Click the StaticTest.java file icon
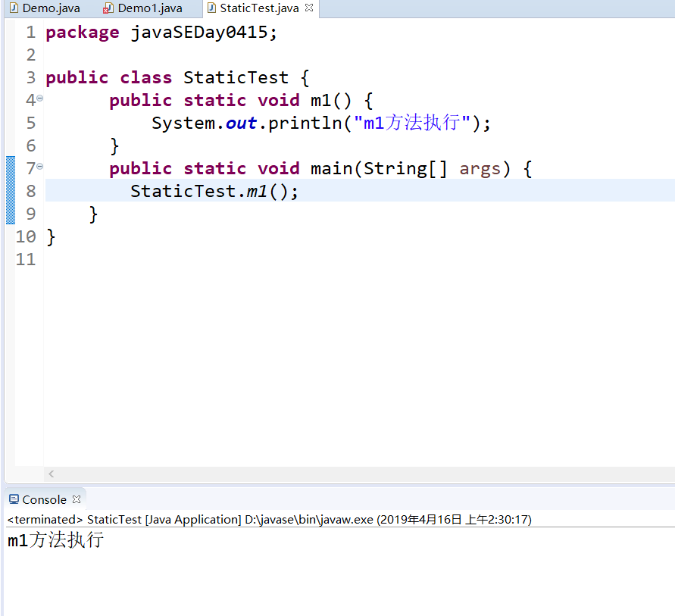The height and width of the screenshot is (616, 675). click(211, 8)
